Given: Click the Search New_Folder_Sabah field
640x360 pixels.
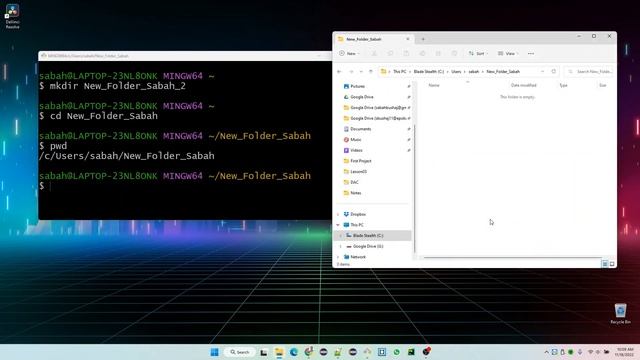Looking at the screenshot, I should 589,71.
